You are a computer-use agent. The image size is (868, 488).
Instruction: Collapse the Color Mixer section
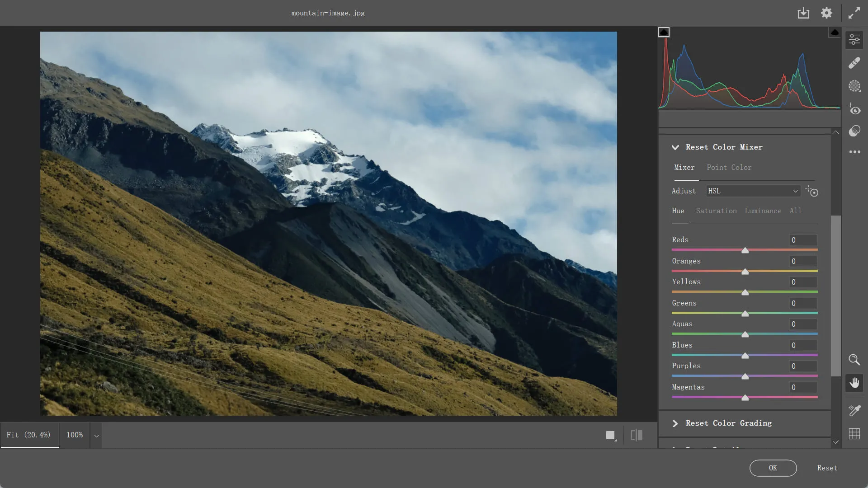tap(675, 147)
